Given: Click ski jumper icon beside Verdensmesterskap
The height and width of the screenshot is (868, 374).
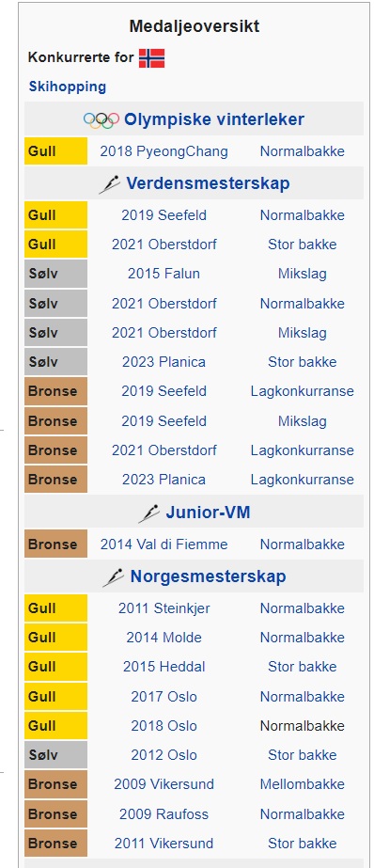Looking at the screenshot, I should [x=110, y=184].
